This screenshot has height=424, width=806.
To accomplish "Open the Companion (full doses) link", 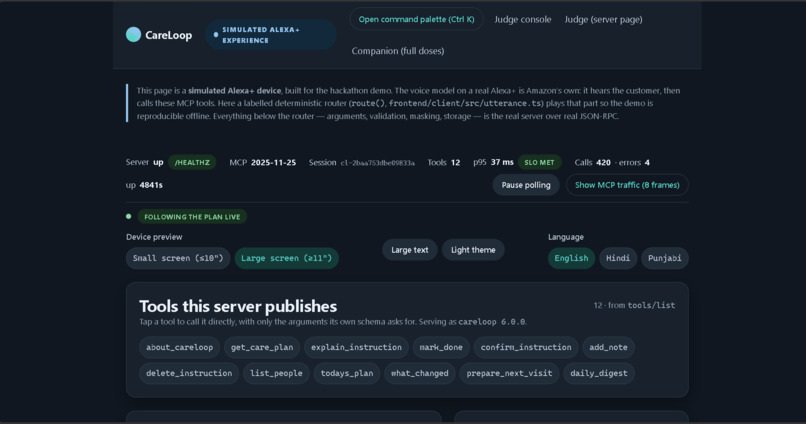I will (398, 51).
